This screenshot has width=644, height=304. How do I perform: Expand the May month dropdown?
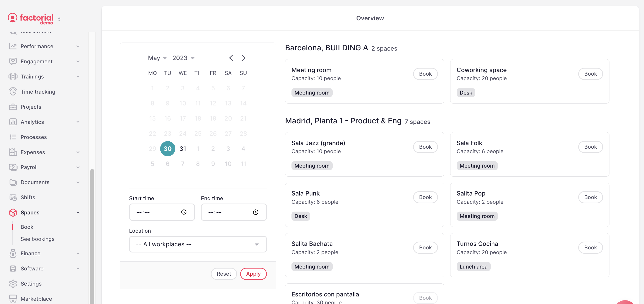[x=157, y=57]
